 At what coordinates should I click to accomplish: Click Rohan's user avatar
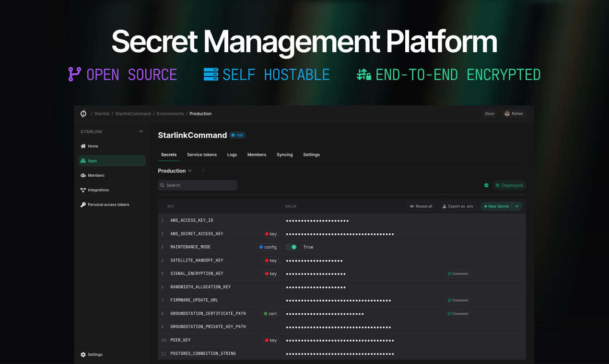point(507,114)
